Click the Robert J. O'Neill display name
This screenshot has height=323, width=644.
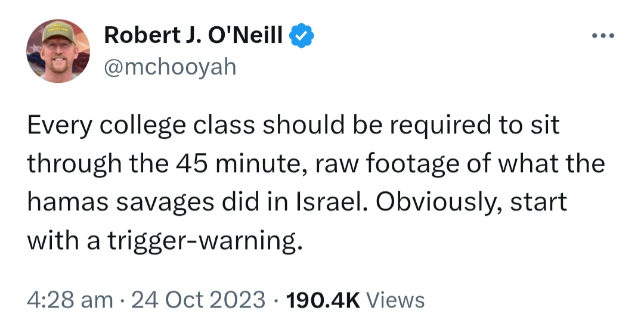[x=193, y=35]
